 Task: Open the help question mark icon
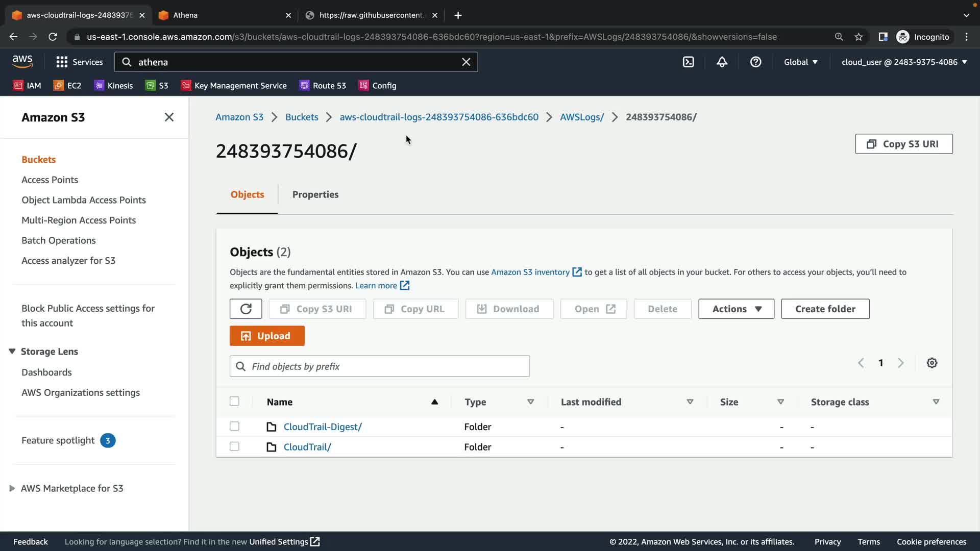pos(755,62)
